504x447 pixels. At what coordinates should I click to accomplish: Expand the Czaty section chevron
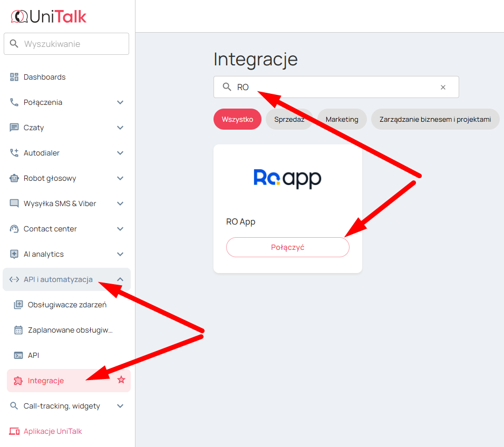tap(120, 128)
